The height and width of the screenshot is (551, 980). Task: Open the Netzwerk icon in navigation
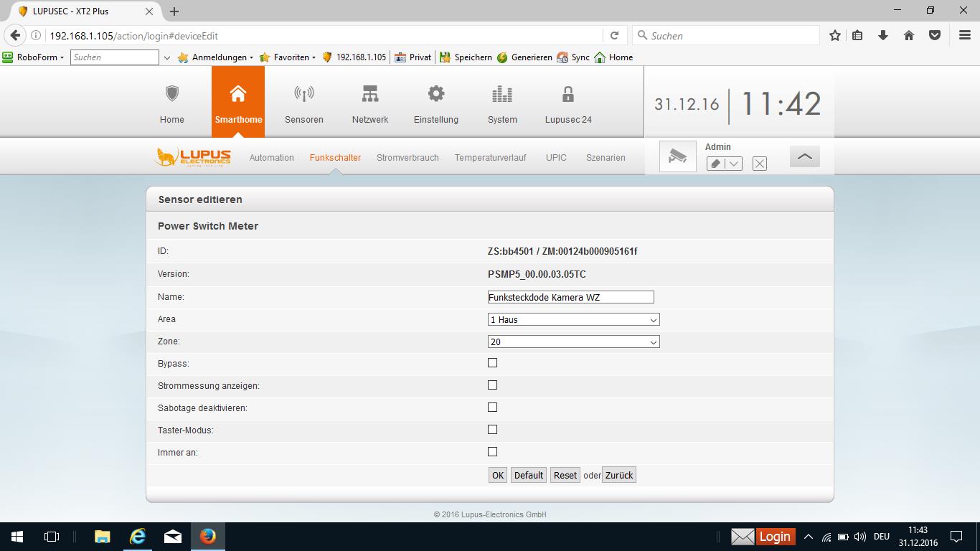[369, 94]
